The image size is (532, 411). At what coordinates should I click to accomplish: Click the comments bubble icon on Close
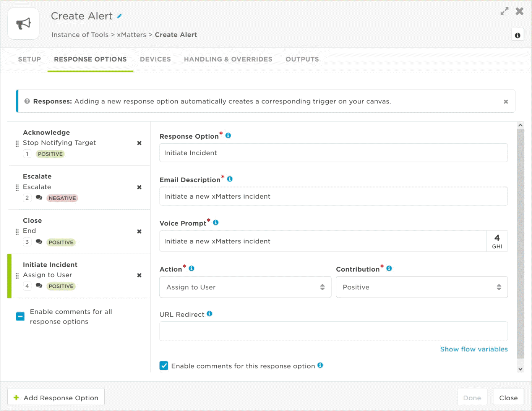pos(39,242)
